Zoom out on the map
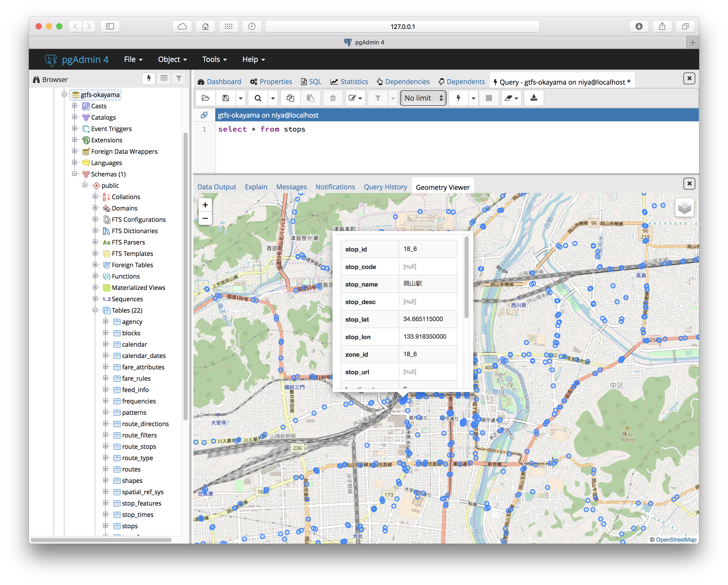728x585 pixels. (205, 218)
